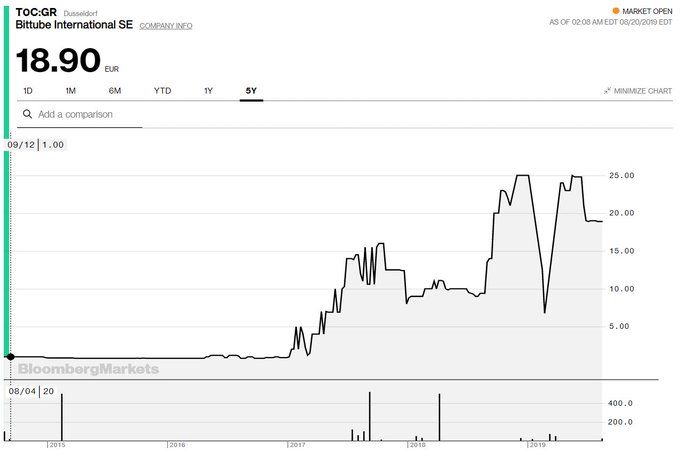Click the black data point marker
Viewport: 680px width, 455px height.
pos(10,357)
